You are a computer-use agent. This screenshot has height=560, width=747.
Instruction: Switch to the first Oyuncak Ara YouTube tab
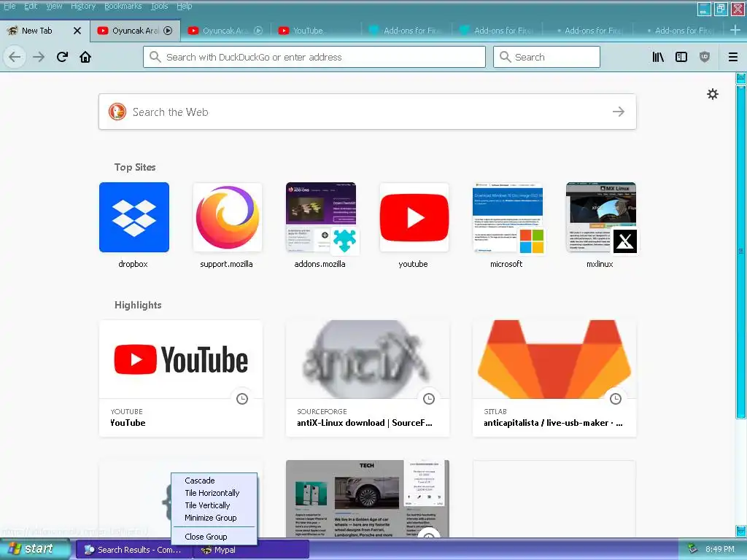tap(135, 31)
